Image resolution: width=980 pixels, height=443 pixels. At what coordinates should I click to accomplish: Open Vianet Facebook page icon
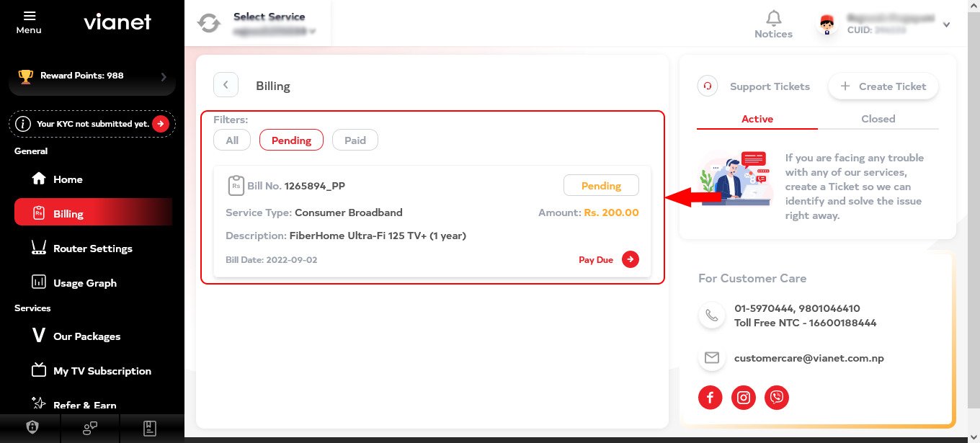tap(710, 397)
